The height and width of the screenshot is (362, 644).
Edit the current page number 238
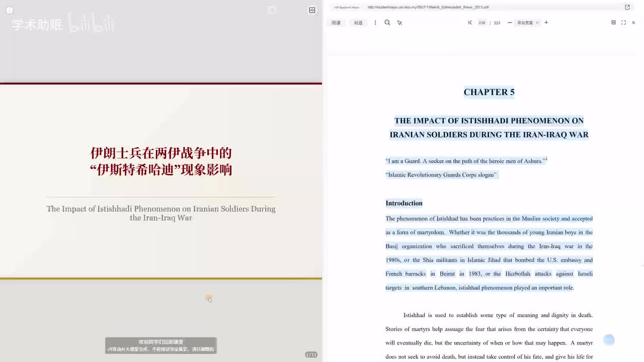(x=482, y=23)
